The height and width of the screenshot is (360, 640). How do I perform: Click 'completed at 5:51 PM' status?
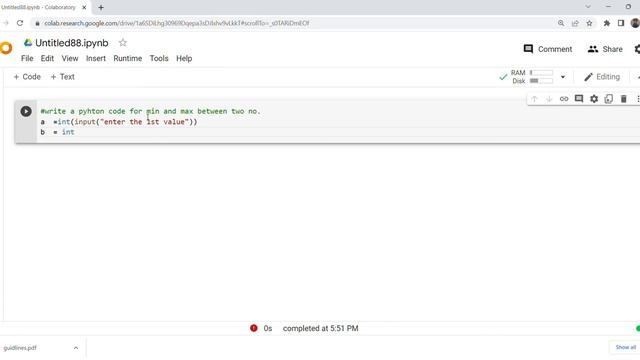point(320,328)
